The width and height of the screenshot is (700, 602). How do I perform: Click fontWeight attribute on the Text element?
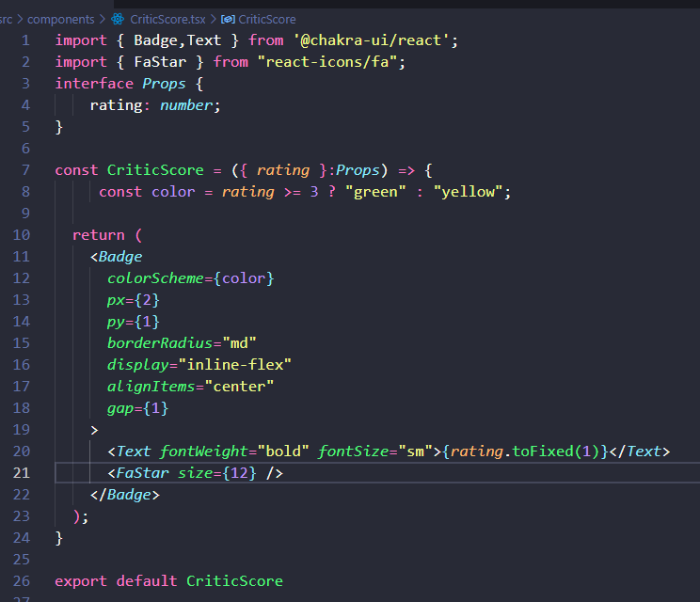pyautogui.click(x=203, y=451)
